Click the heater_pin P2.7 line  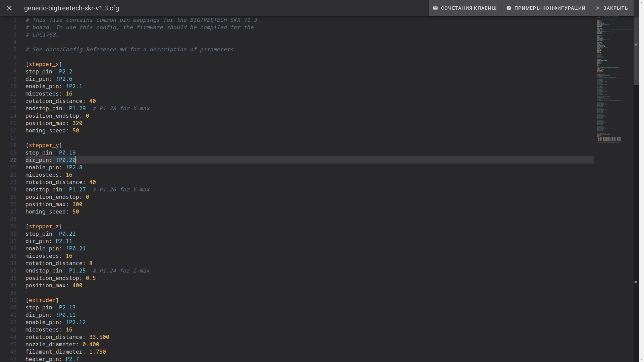52,359
